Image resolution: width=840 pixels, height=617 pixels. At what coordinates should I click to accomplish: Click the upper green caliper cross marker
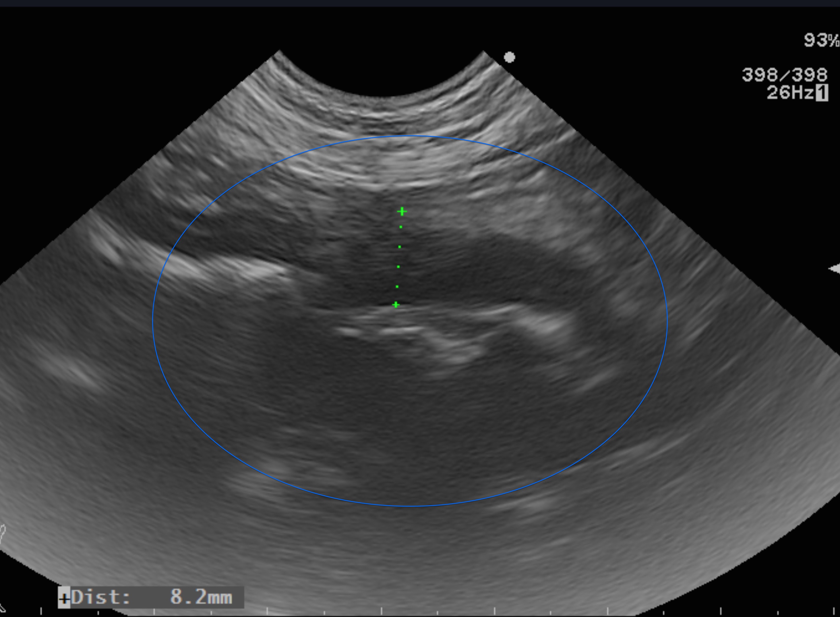[x=402, y=212]
